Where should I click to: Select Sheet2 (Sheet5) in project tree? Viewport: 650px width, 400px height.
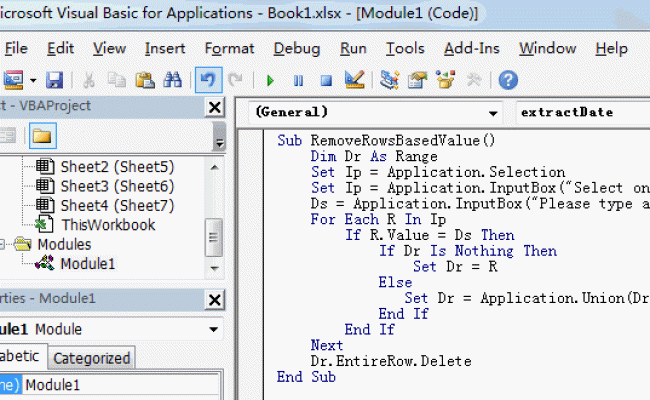pyautogui.click(x=117, y=167)
